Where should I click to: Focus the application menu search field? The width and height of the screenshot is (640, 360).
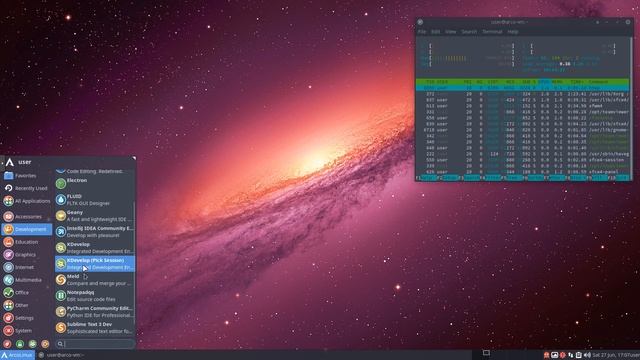(x=95, y=344)
